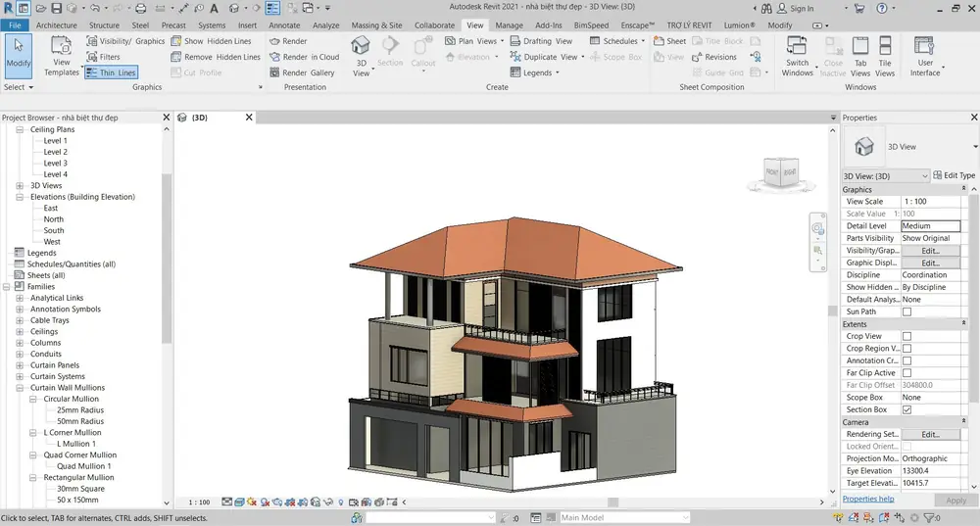Open the File menu
The width and height of the screenshot is (980, 526).
pyautogui.click(x=15, y=25)
